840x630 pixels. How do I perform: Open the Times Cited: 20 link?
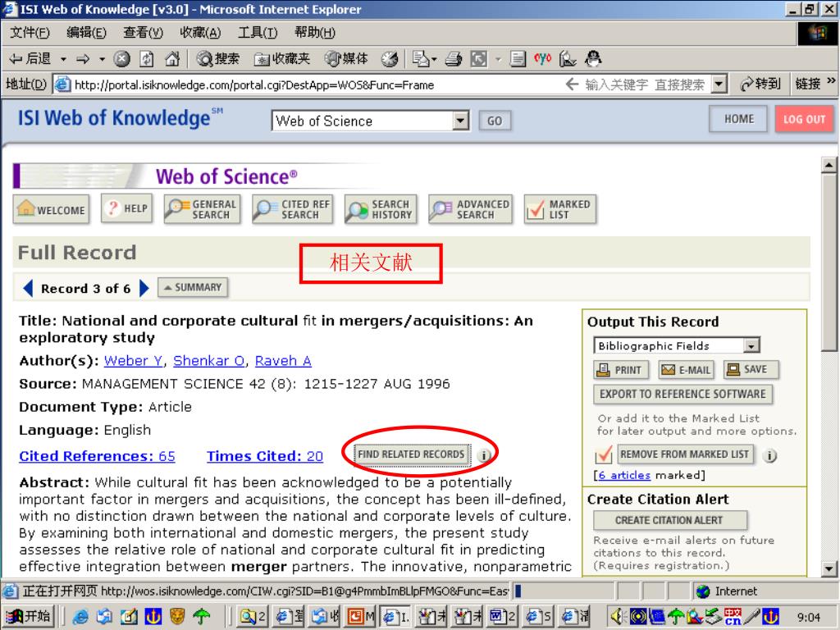coord(265,456)
